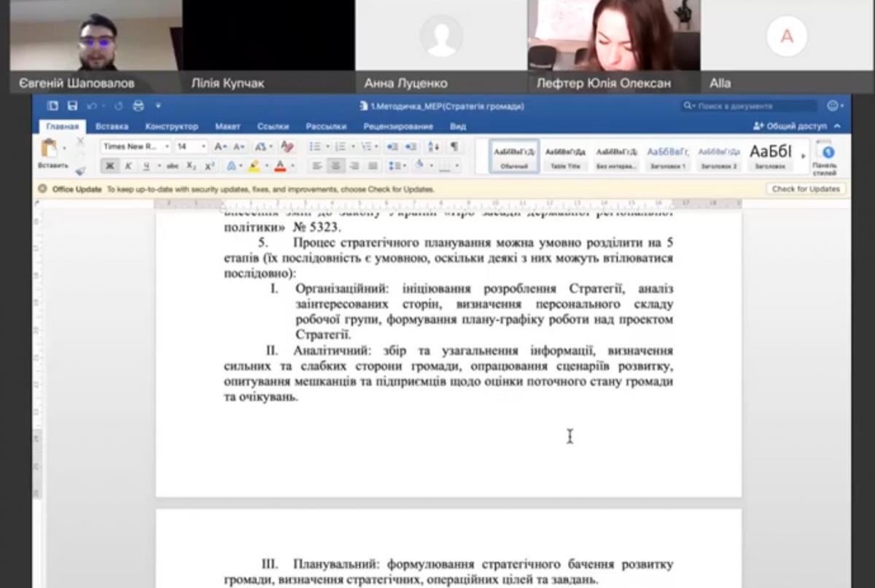Image resolution: width=875 pixels, height=588 pixels.
Task: Click the sort A-Z icon
Action: (x=433, y=146)
